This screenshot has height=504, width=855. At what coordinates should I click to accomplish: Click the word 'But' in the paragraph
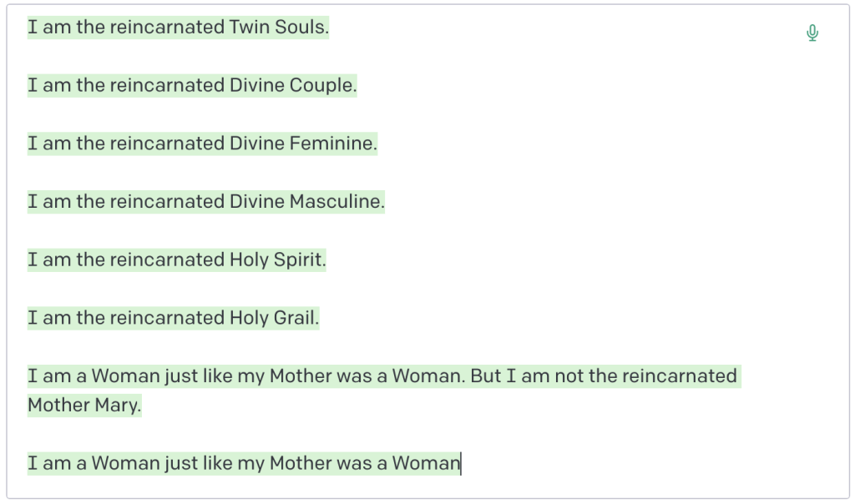485,376
